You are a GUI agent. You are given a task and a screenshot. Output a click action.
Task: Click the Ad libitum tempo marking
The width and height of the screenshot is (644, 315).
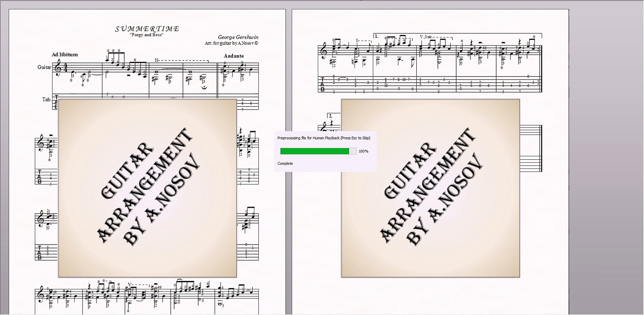[65, 55]
